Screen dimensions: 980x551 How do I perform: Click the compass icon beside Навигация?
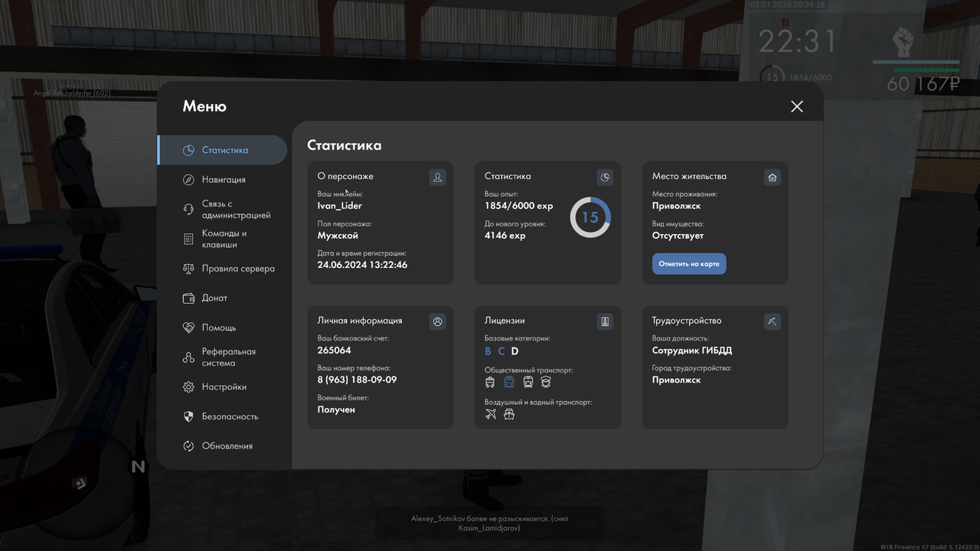[188, 180]
